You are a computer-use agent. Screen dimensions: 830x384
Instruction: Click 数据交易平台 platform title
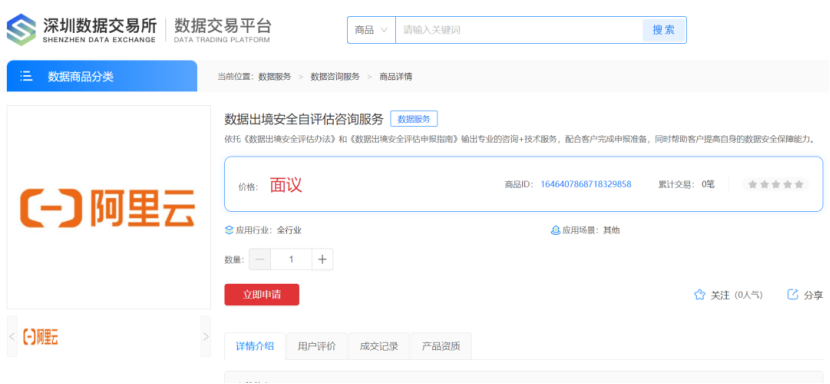(x=222, y=25)
